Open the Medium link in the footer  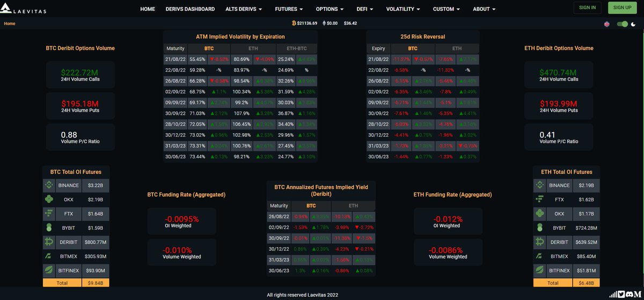coord(637,295)
